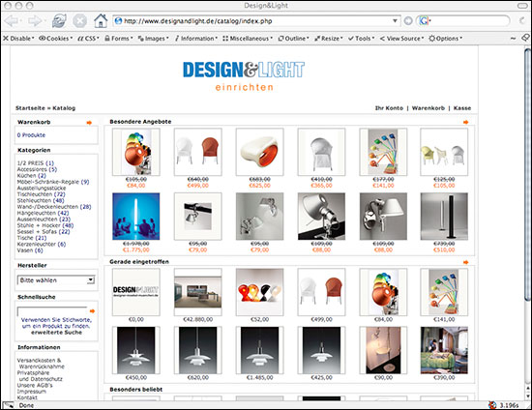The width and height of the screenshot is (532, 410).
Task: Open the View Source toolbar menu
Action: pos(401,39)
